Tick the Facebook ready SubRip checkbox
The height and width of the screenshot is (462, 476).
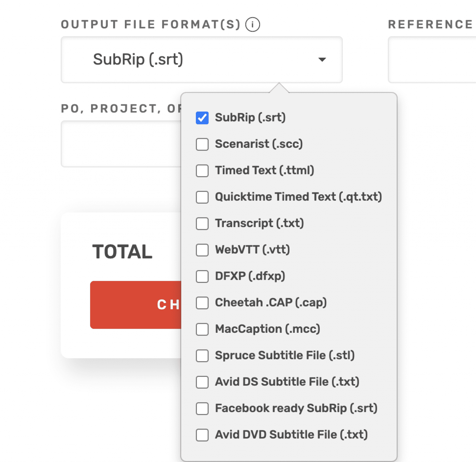(202, 408)
